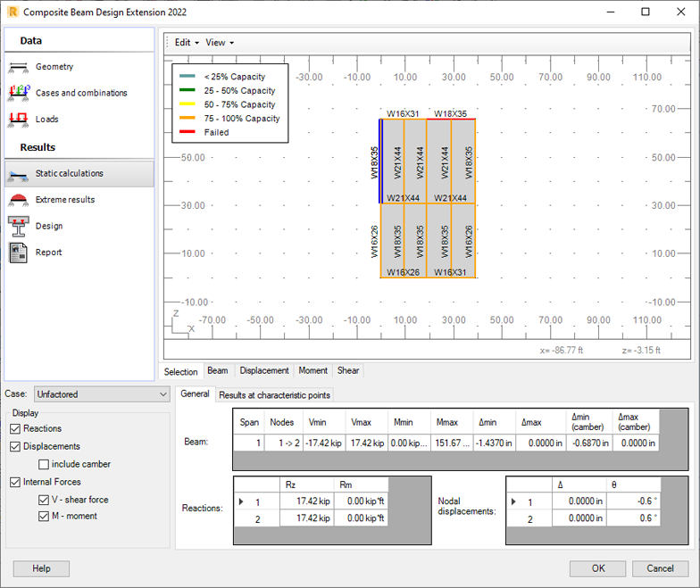
Task: Select row 1 arrow in Reactions table
Action: [241, 501]
